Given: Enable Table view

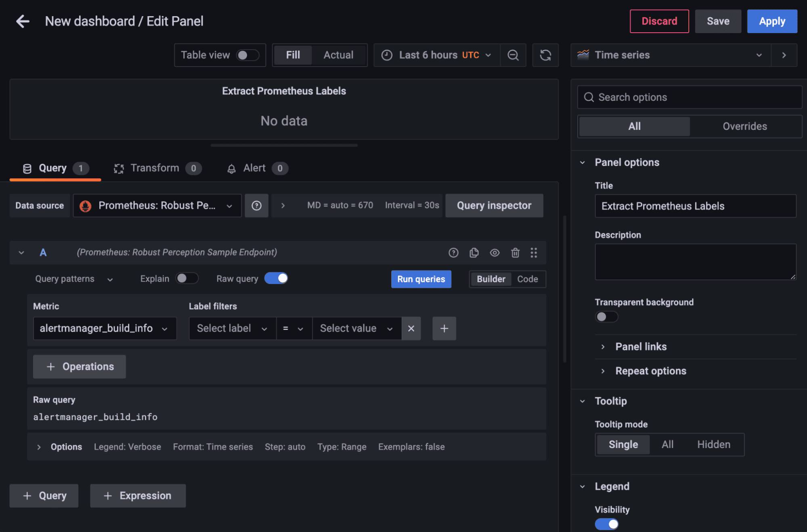Looking at the screenshot, I should (x=247, y=55).
